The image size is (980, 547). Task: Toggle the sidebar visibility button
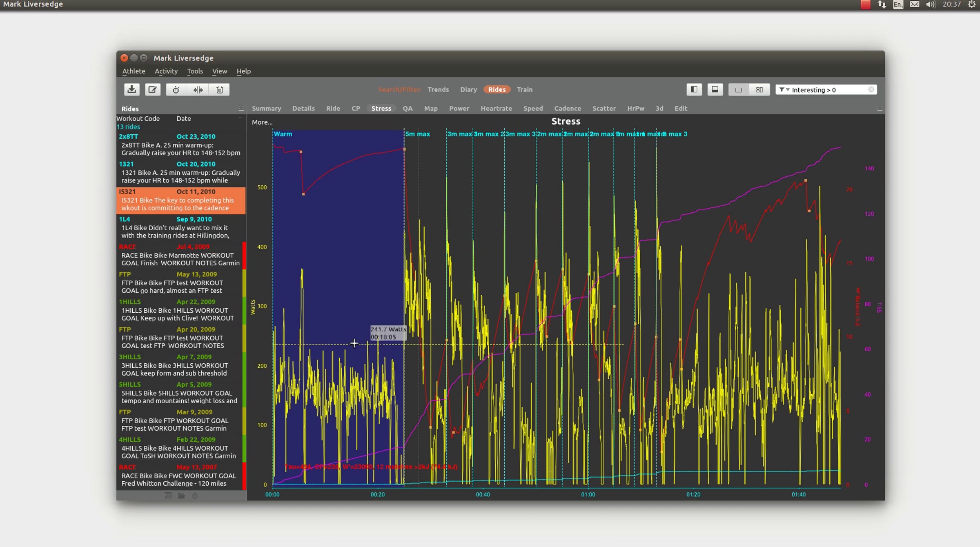[694, 89]
